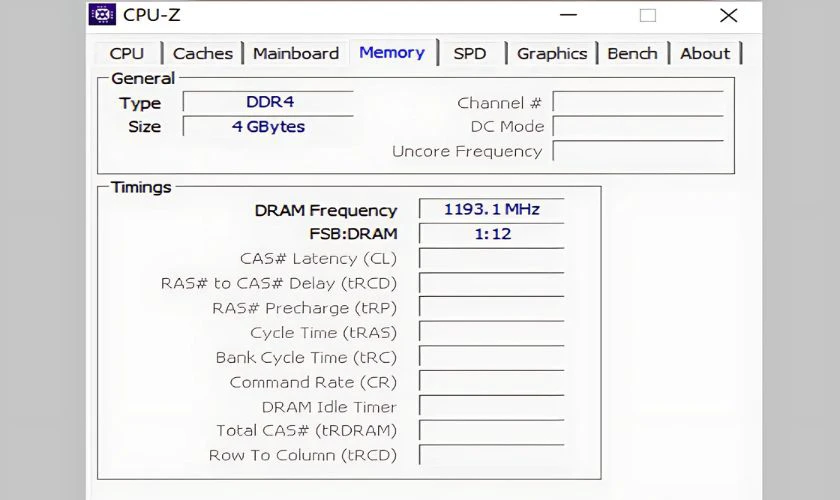Click the 'Timings' group heading
The width and height of the screenshot is (840, 500).
pyautogui.click(x=141, y=187)
